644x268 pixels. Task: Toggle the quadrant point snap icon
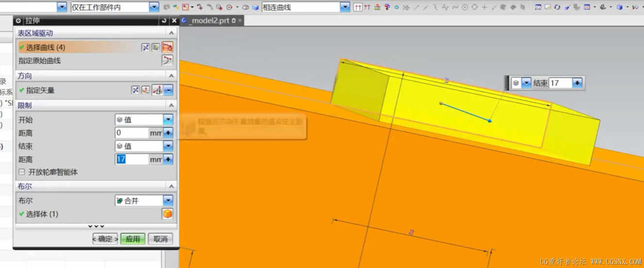(475, 7)
